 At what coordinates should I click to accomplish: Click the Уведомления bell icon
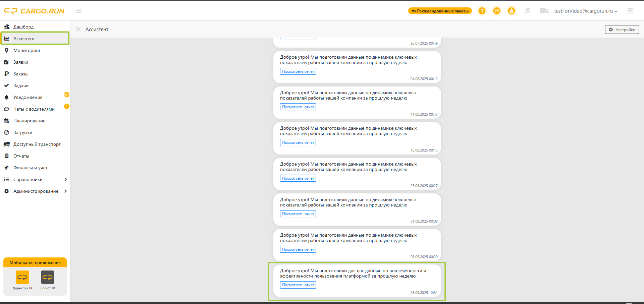tap(6, 97)
